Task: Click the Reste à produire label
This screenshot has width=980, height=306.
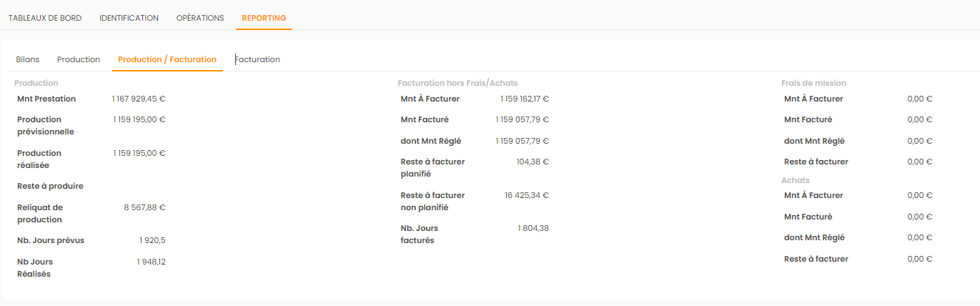Action: coord(50,186)
